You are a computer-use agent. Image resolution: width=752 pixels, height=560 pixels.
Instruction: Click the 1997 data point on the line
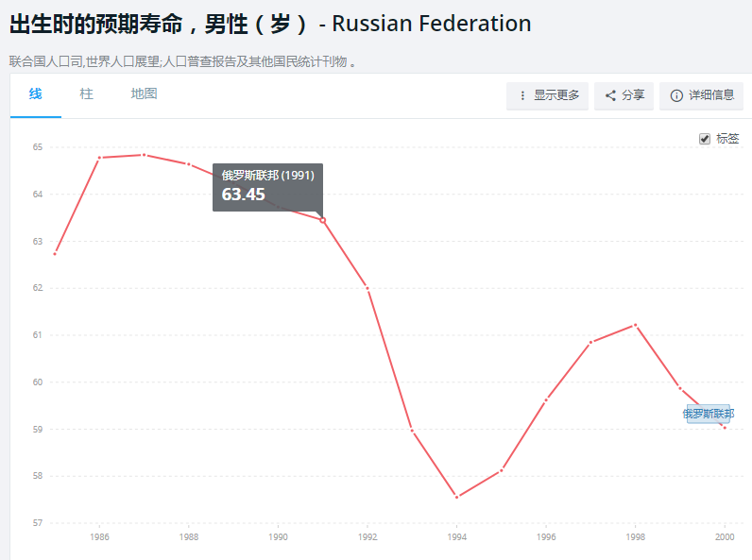(x=590, y=342)
